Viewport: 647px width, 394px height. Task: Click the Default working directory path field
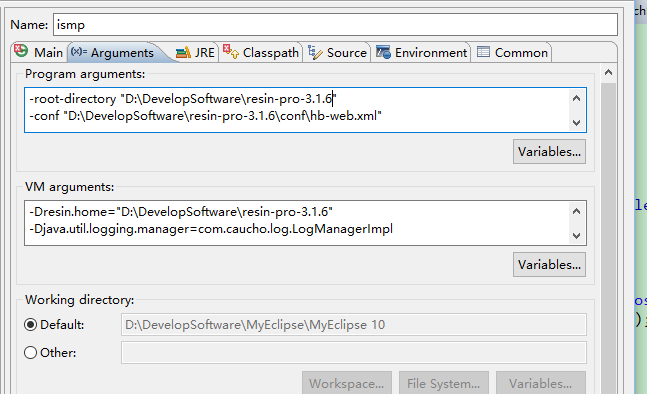(x=354, y=325)
